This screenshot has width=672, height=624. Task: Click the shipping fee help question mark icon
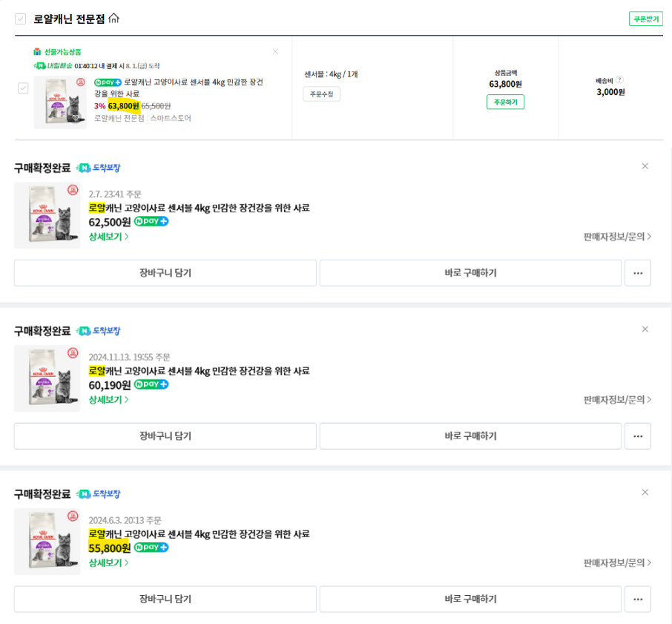click(619, 80)
